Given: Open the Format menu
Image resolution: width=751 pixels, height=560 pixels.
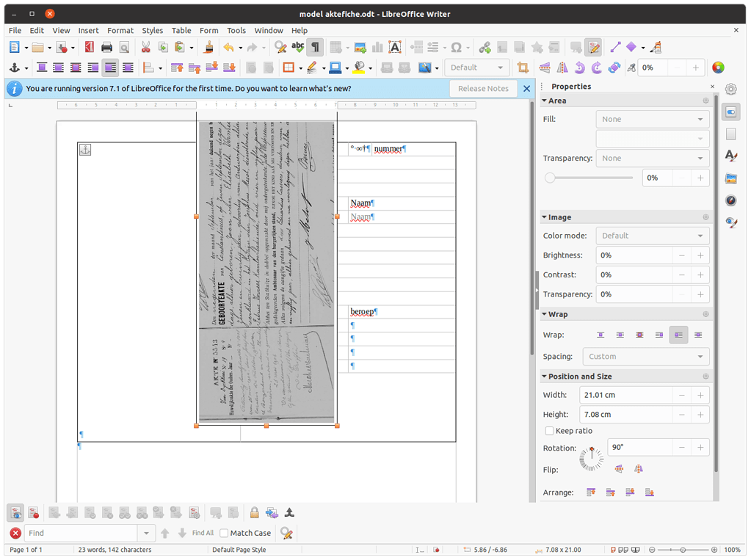Looking at the screenshot, I should coord(120,30).
